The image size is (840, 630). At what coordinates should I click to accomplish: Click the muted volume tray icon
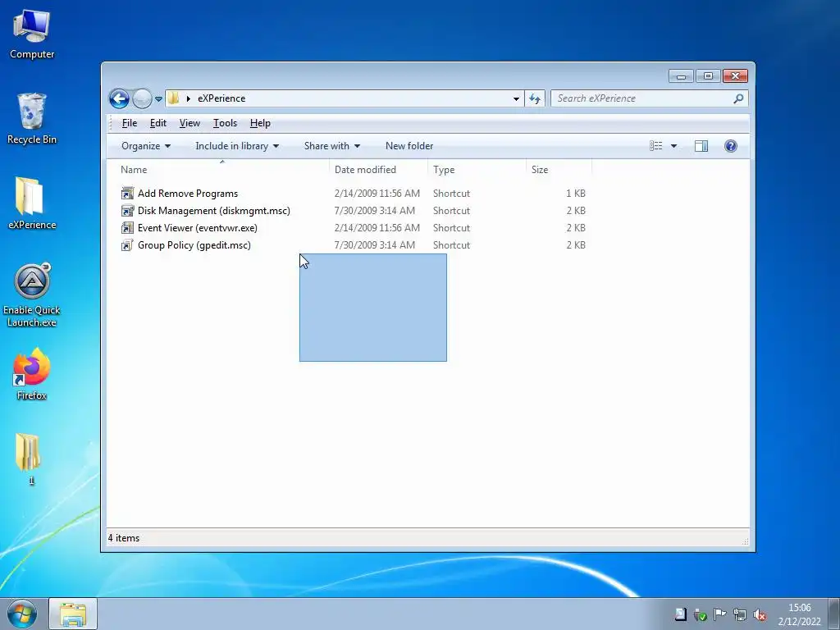pos(760,614)
